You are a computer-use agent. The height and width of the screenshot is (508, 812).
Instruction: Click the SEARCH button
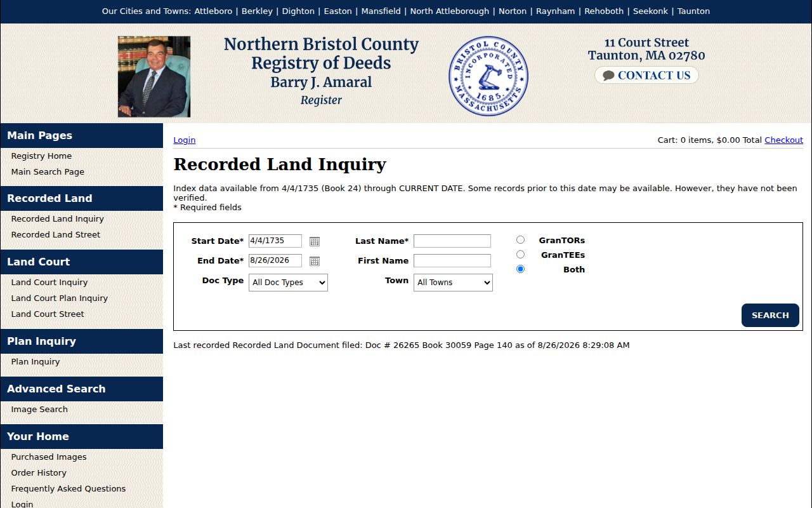pyautogui.click(x=770, y=316)
